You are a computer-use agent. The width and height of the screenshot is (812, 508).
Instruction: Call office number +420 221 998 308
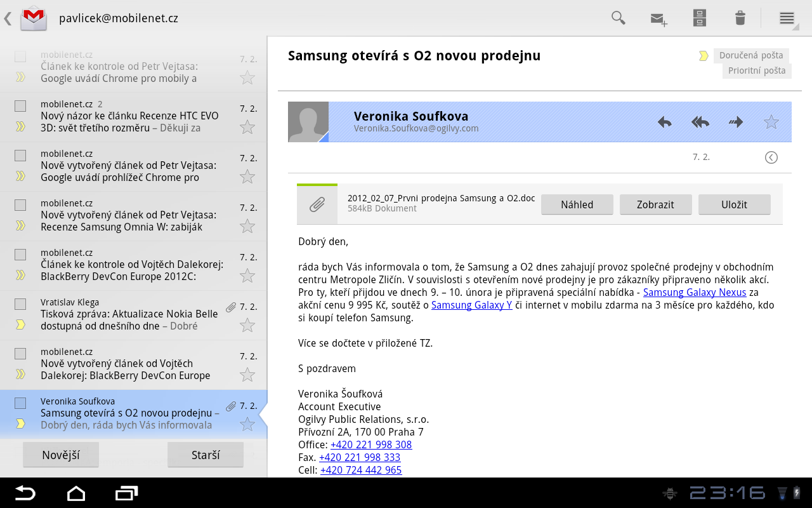click(x=371, y=445)
